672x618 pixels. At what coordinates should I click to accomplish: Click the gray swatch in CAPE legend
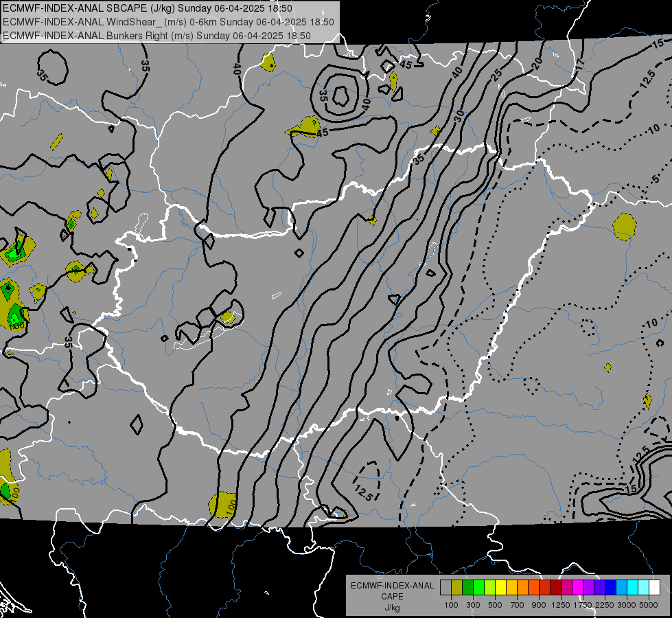[x=445, y=588]
